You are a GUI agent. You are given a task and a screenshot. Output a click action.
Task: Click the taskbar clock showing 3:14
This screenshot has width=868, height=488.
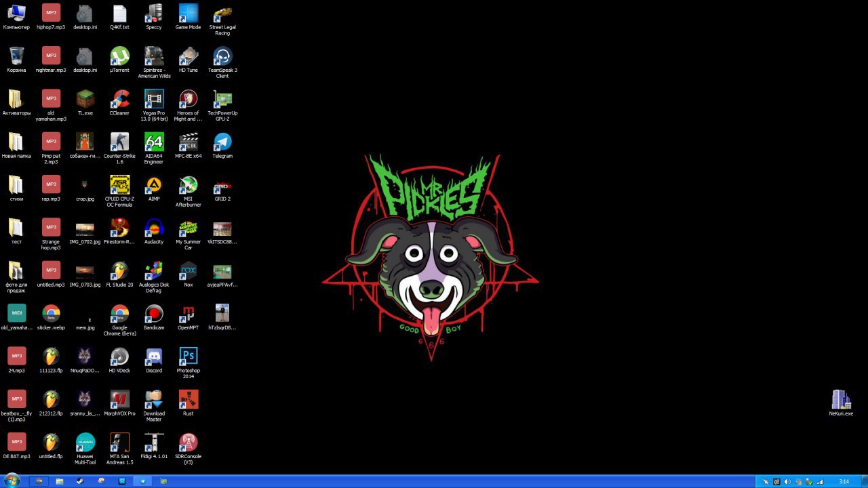pyautogui.click(x=844, y=482)
